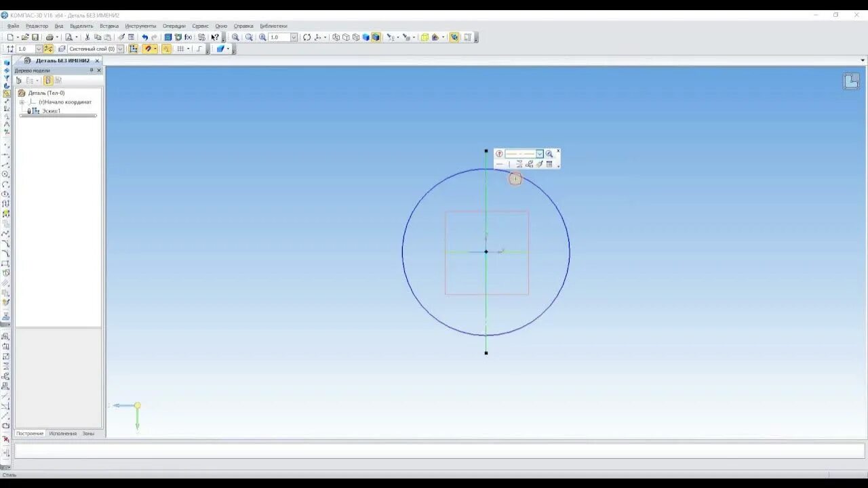Pin the Дерево модели panel

coord(92,70)
